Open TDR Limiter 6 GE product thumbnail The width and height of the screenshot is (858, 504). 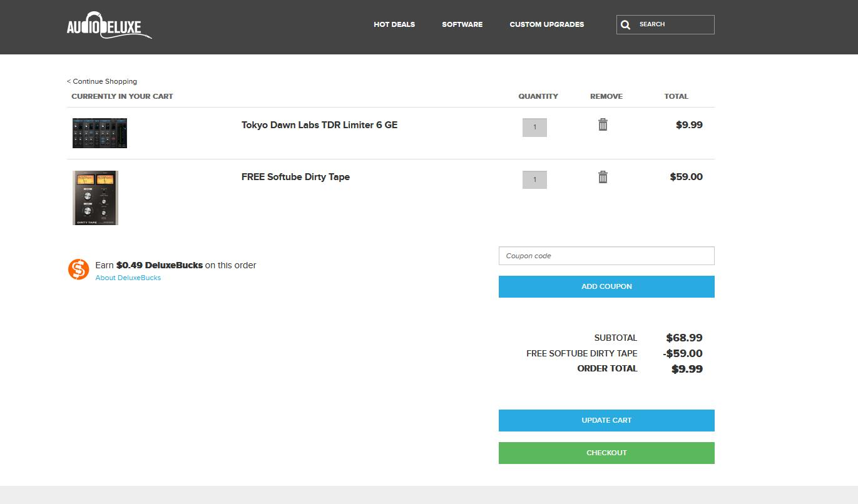pyautogui.click(x=100, y=133)
